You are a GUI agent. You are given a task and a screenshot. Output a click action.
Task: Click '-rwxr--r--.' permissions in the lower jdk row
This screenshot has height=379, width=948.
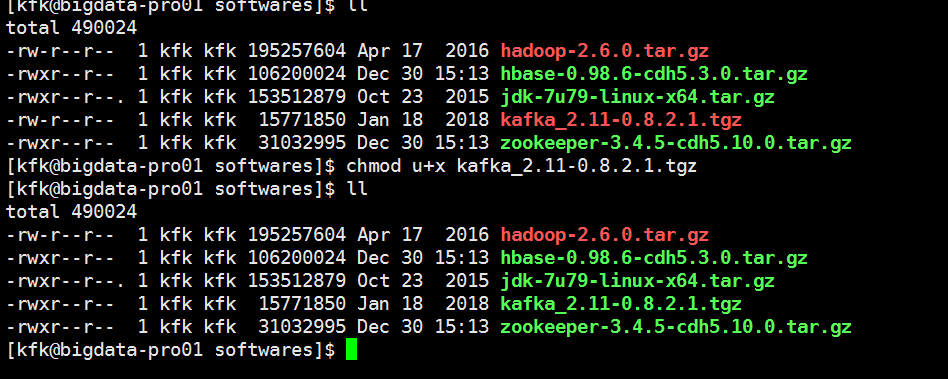[66, 280]
